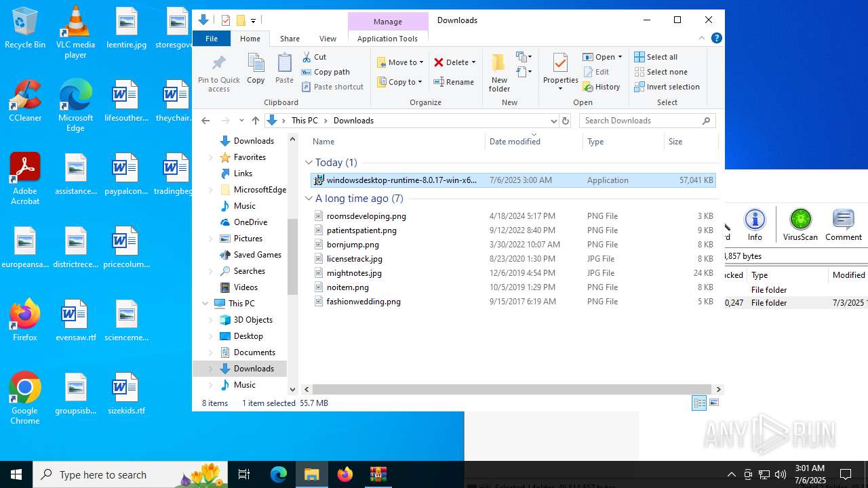Click Select none in ribbon
Screen dimensions: 868x488
click(x=660, y=72)
